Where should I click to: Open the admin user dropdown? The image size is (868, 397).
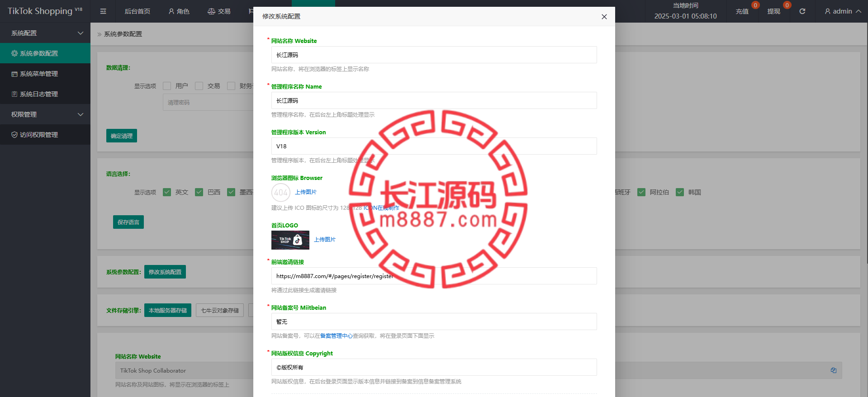pos(843,11)
